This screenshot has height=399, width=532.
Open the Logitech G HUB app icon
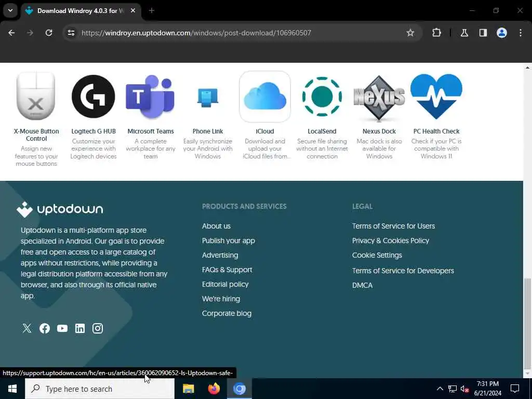pos(94,96)
